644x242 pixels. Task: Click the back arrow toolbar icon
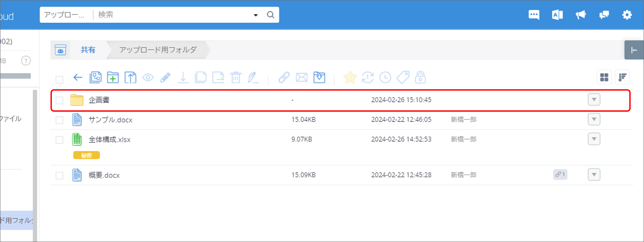[78, 77]
